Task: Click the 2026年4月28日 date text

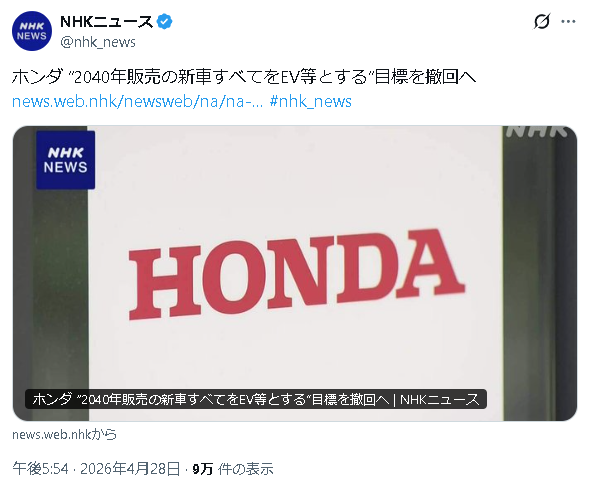Action: pos(130,469)
